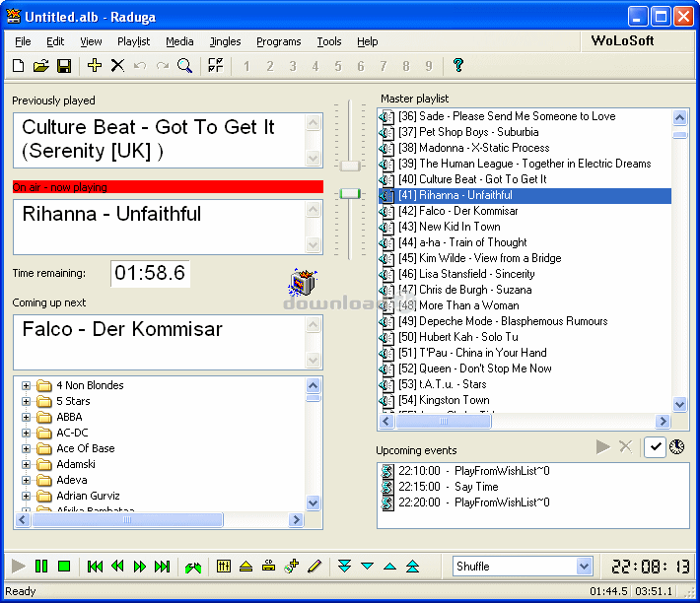Open search with the magnifying glass icon
Screen dimensions: 700x603
point(184,66)
